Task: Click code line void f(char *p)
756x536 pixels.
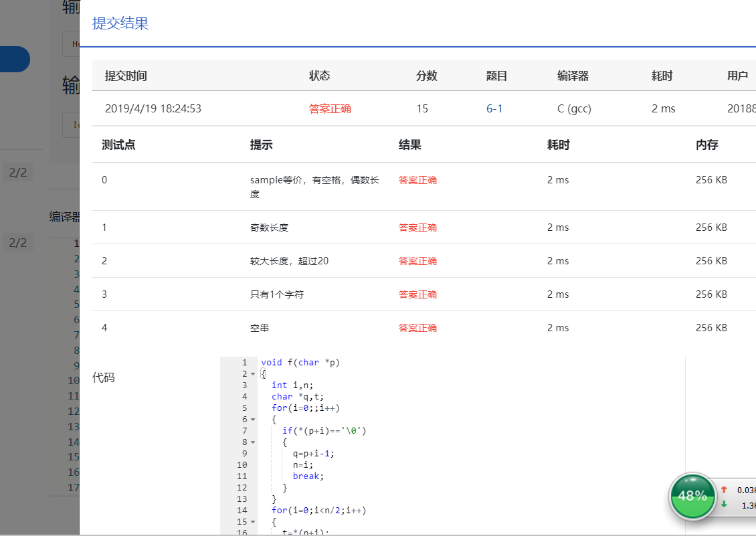Action: point(300,362)
